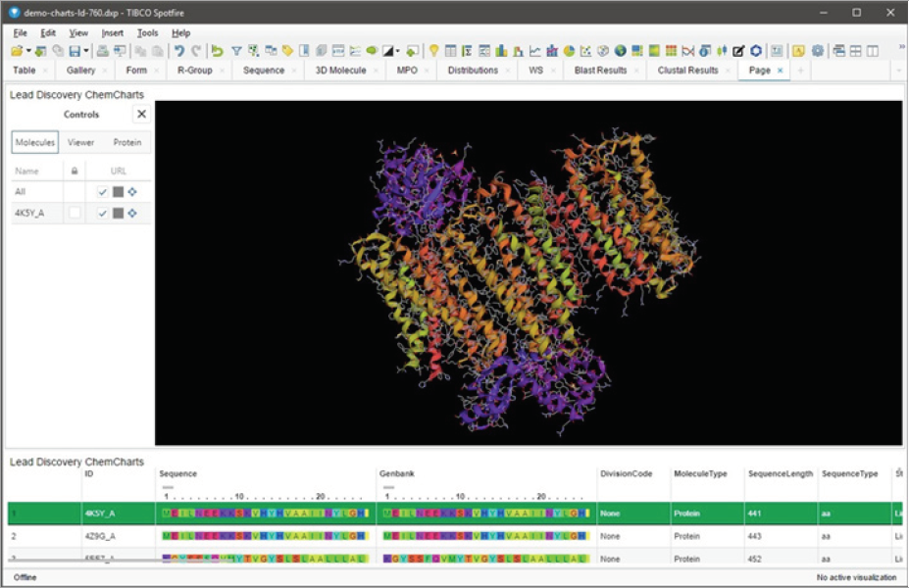Insert a Pie Chart visualization
Screen dimensions: 909x588
pyautogui.click(x=569, y=51)
